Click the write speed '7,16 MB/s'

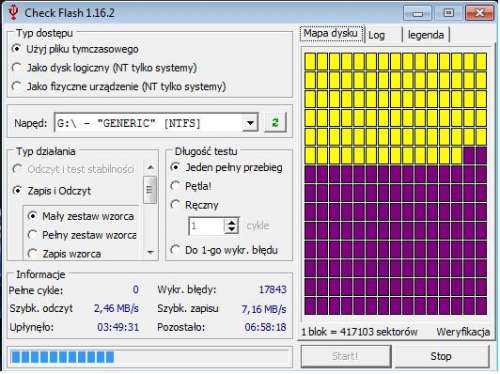[x=264, y=309]
